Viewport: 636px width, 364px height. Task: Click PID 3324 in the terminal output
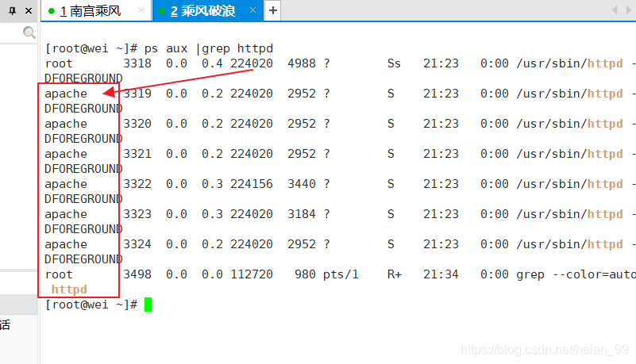pyautogui.click(x=137, y=244)
